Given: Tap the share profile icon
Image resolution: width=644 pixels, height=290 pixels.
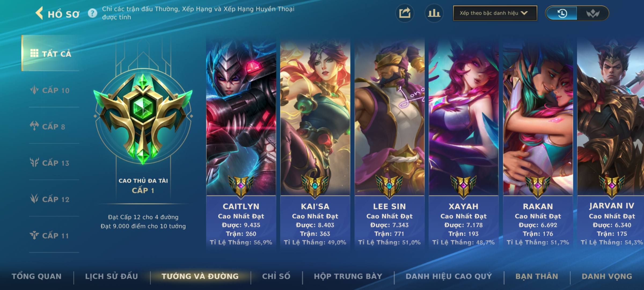Looking at the screenshot, I should (405, 13).
